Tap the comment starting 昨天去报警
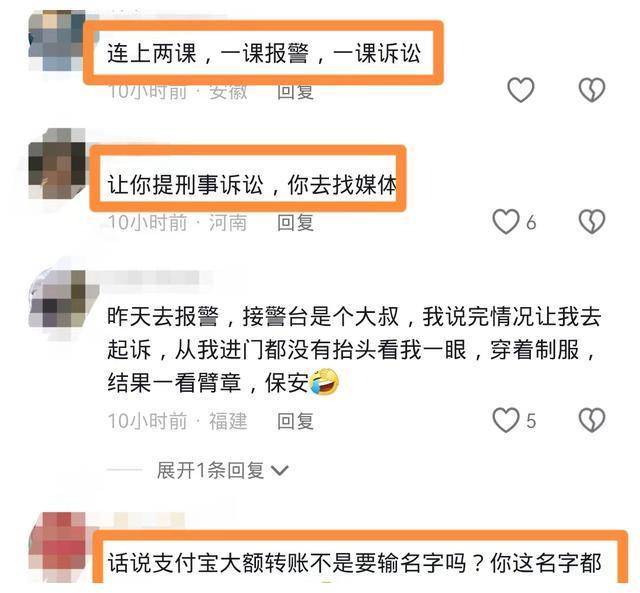This screenshot has width=640, height=593. click(353, 349)
